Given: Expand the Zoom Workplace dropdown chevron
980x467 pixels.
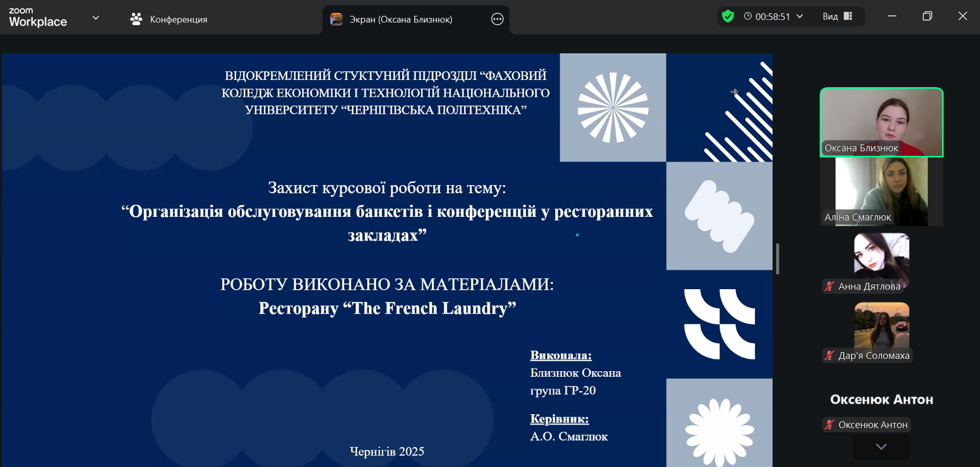Looking at the screenshot, I should [96, 18].
